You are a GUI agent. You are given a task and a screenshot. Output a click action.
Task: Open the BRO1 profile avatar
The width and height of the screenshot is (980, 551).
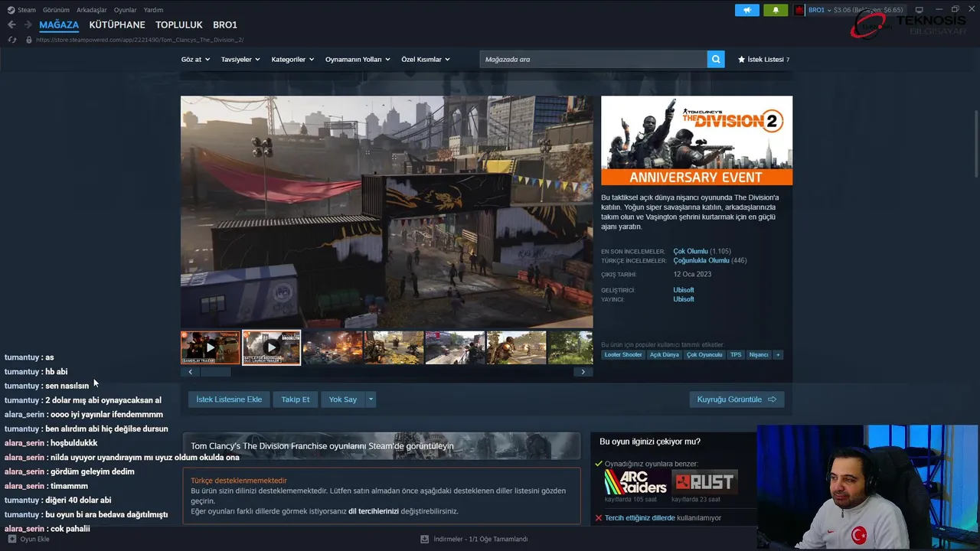799,10
